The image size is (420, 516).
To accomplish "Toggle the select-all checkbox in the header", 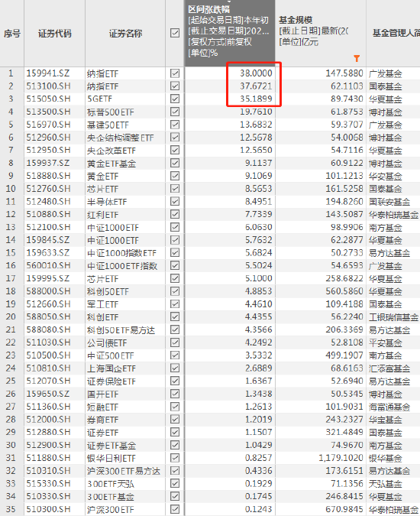I will (x=175, y=33).
